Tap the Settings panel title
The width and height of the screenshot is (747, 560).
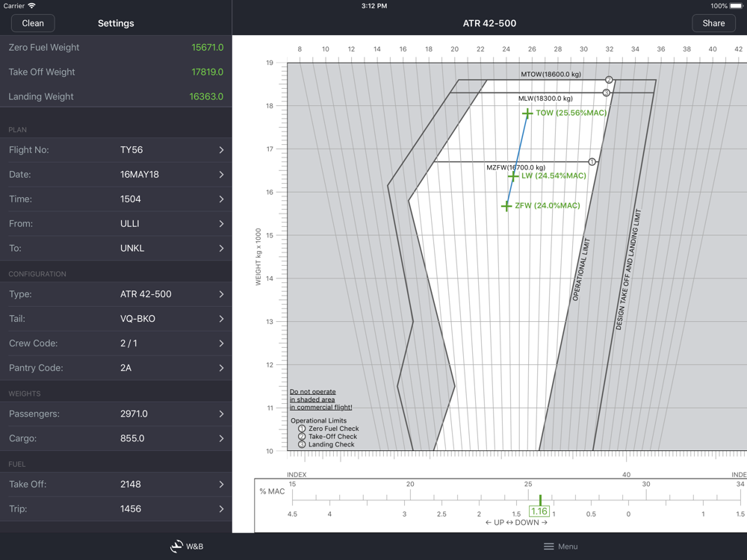(116, 23)
